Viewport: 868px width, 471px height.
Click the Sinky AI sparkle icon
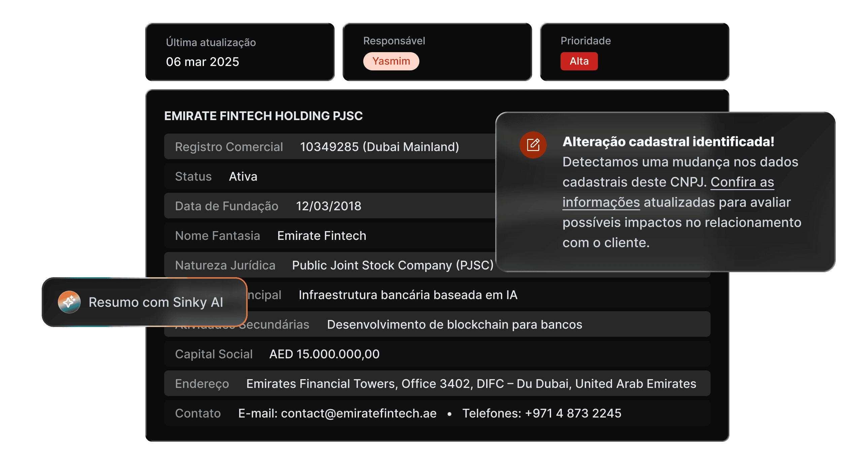(69, 302)
